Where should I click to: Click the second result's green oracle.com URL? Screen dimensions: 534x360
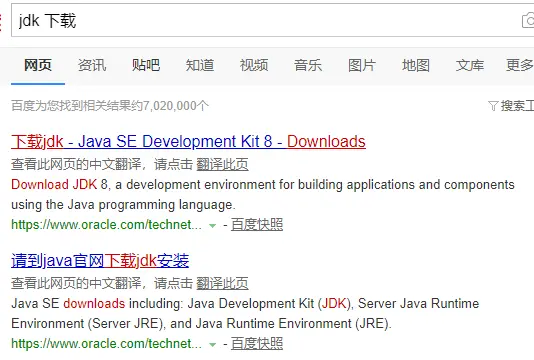pyautogui.click(x=106, y=344)
